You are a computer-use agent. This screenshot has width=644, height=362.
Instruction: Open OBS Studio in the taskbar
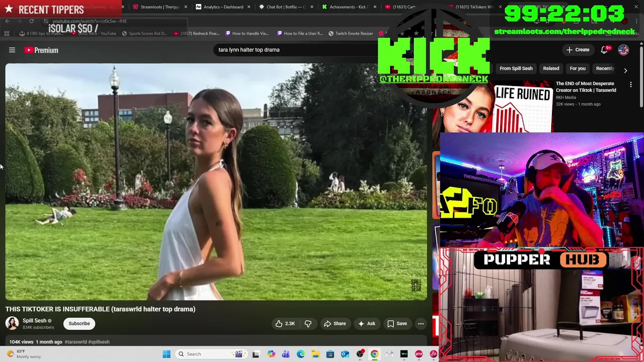(360, 354)
